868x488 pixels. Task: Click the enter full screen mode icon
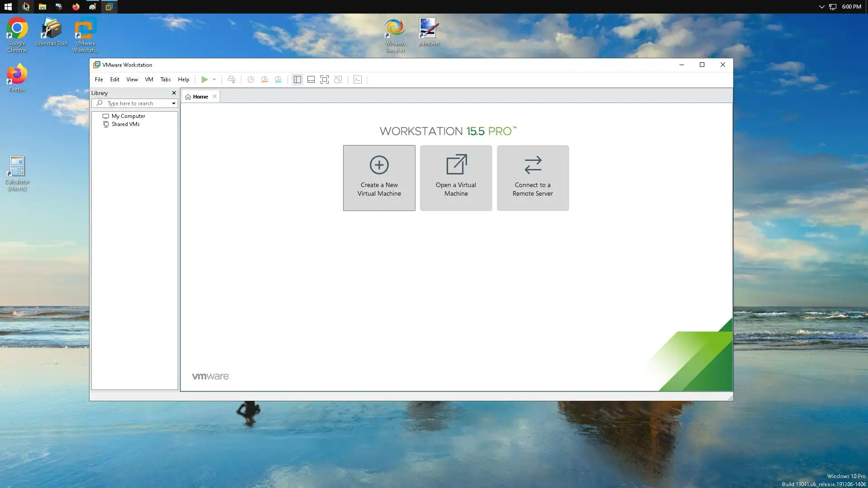click(324, 80)
